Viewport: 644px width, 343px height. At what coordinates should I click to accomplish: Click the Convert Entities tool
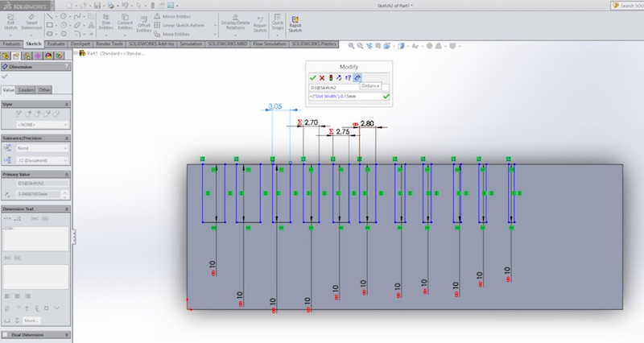tap(125, 22)
